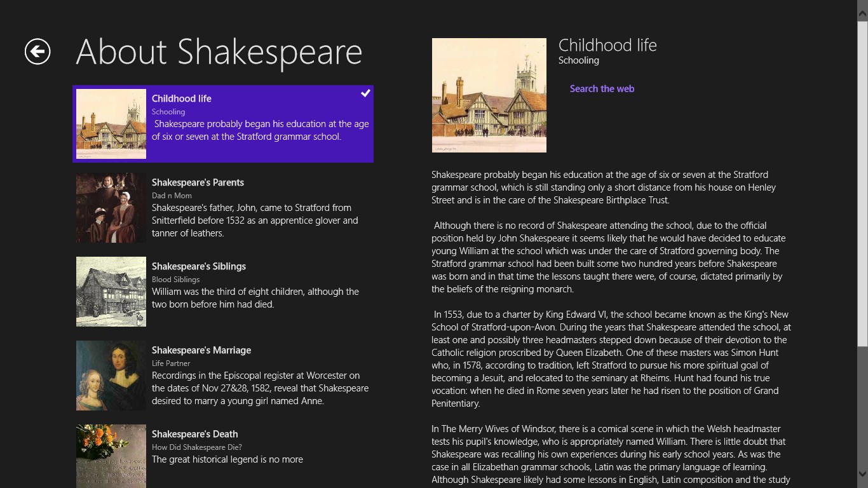
Task: Select the Shakespeare's Death entry
Action: [x=194, y=434]
